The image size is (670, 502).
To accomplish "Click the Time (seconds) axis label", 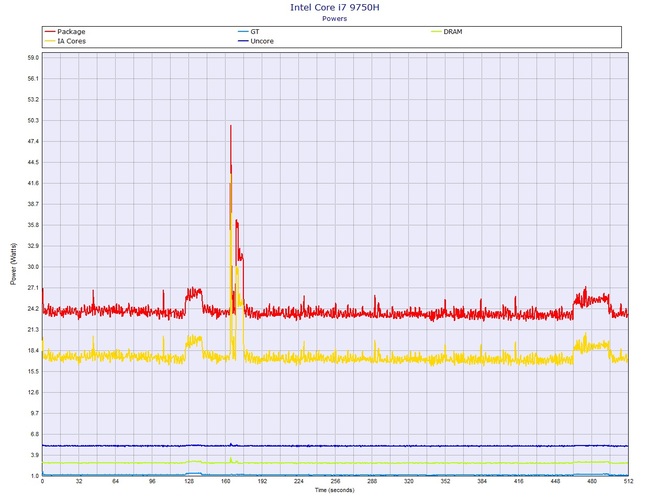I will pyautogui.click(x=335, y=490).
